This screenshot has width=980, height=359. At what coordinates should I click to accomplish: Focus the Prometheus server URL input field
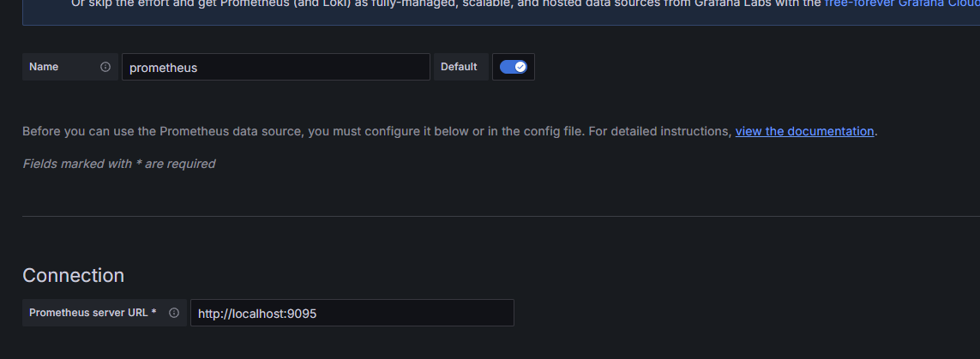[352, 313]
